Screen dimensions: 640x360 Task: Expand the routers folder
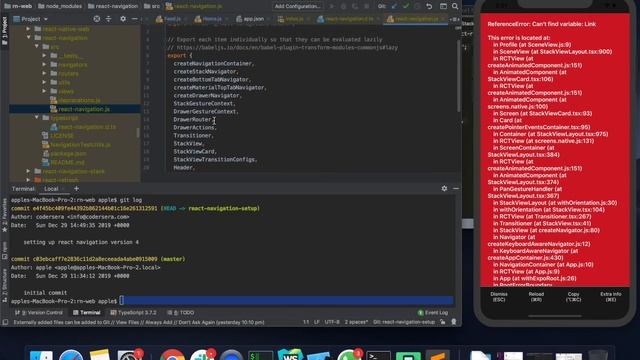(x=44, y=73)
